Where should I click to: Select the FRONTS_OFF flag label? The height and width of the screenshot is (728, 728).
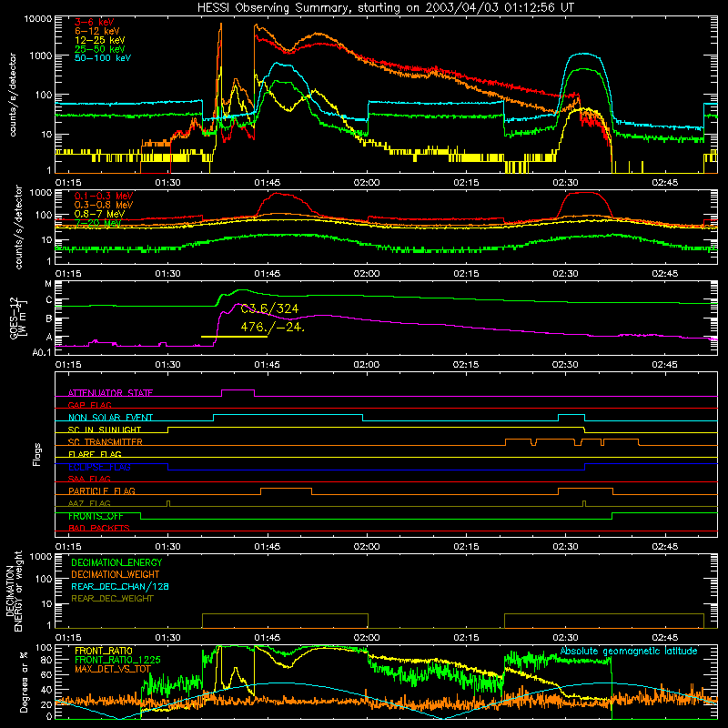[96, 516]
